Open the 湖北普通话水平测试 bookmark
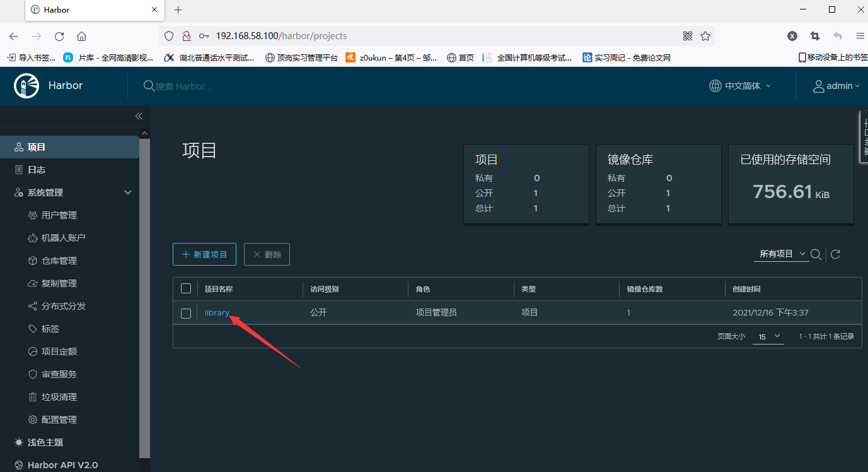The image size is (868, 472). point(209,57)
